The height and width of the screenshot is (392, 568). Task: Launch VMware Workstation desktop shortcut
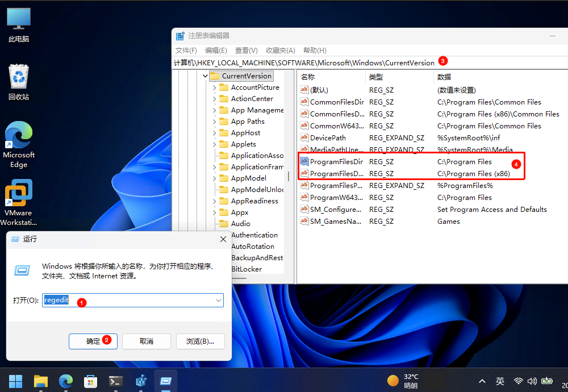(19, 202)
